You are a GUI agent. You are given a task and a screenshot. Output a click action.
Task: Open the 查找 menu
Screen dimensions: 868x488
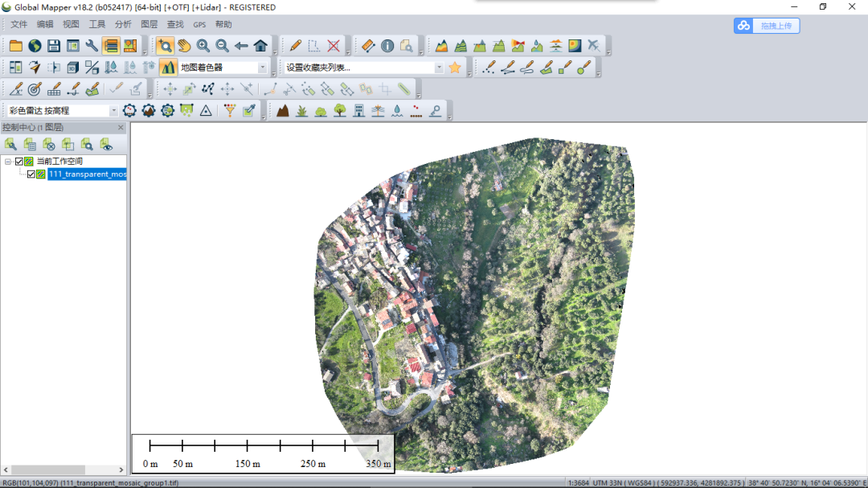pos(175,24)
